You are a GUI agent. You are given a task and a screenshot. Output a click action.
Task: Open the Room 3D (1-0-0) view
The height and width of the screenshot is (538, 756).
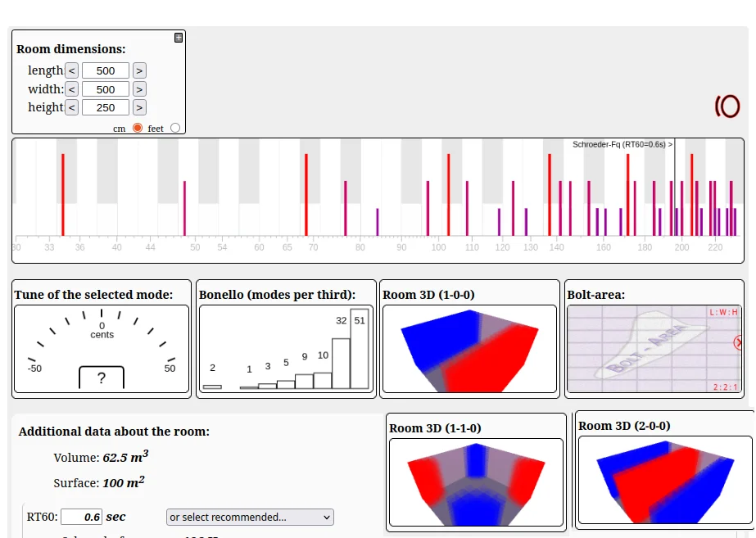469,349
